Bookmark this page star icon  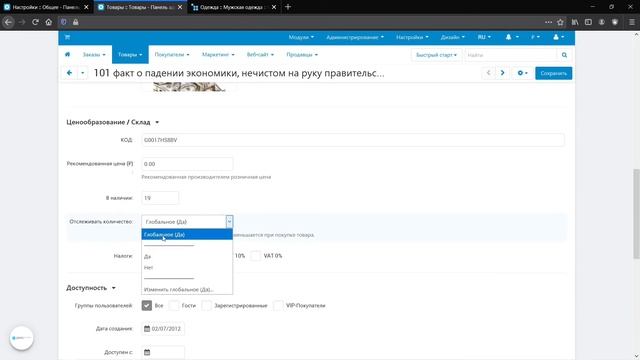[560, 22]
